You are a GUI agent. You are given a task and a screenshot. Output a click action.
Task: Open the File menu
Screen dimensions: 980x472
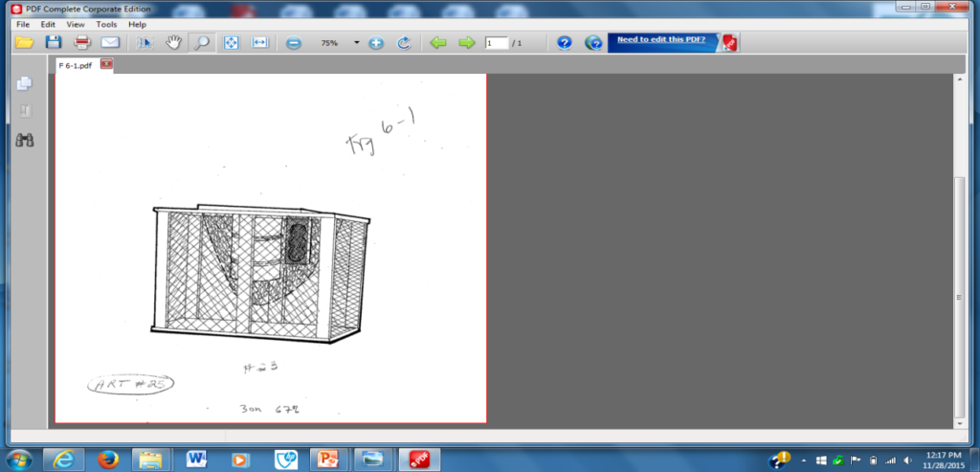tap(22, 24)
